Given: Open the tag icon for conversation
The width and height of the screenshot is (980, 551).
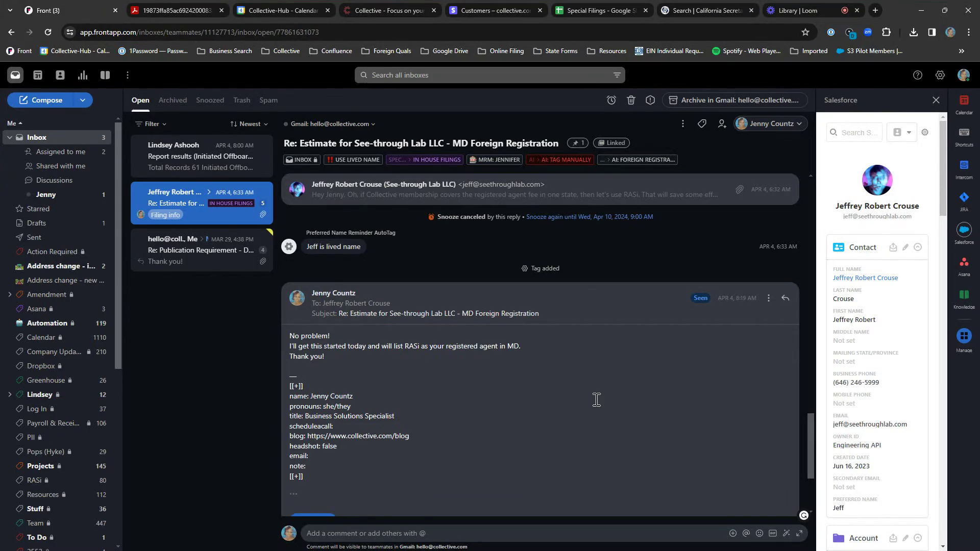Looking at the screenshot, I should (702, 123).
